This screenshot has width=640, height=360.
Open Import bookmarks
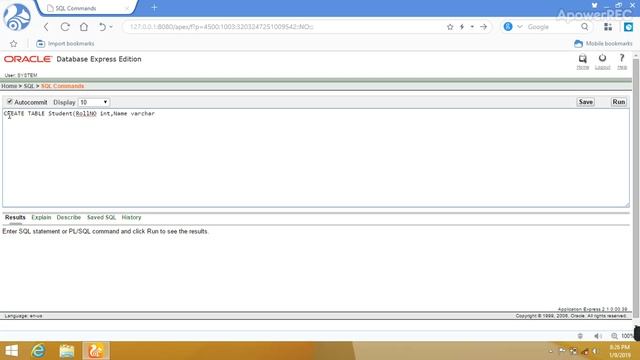65,44
